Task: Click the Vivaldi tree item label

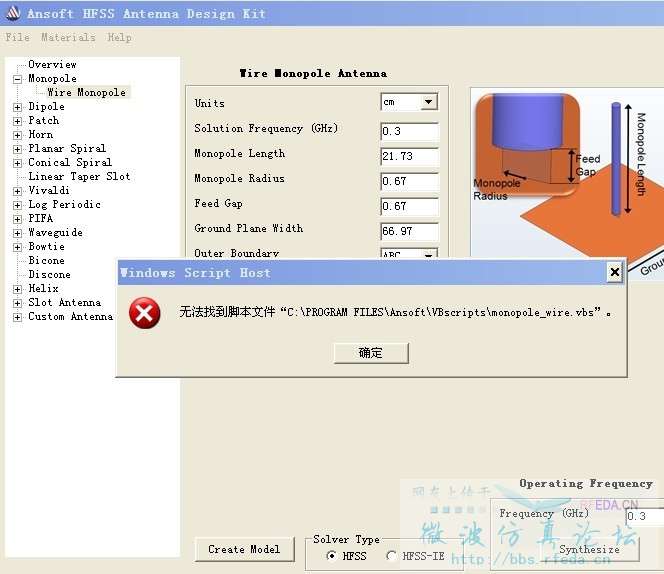Action: click(49, 190)
